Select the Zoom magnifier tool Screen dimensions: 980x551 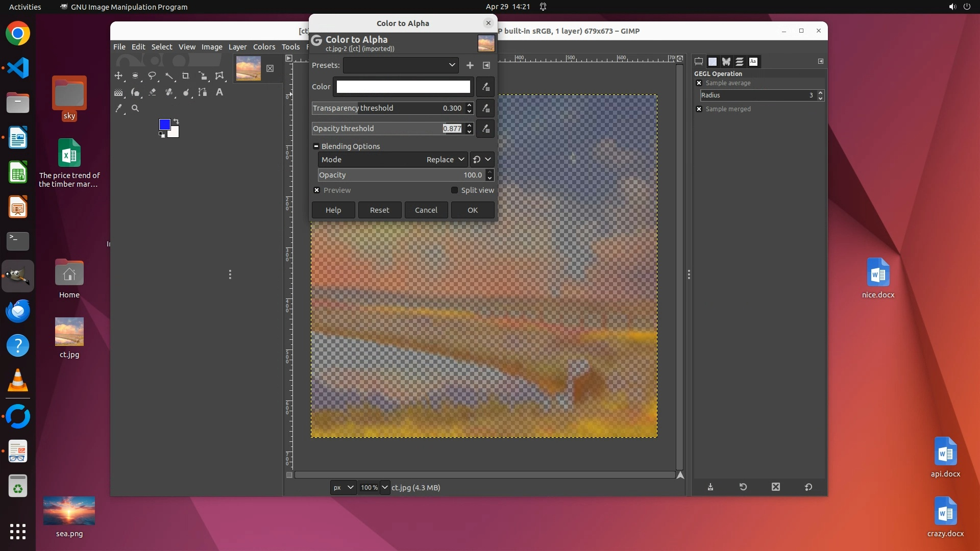pyautogui.click(x=135, y=108)
